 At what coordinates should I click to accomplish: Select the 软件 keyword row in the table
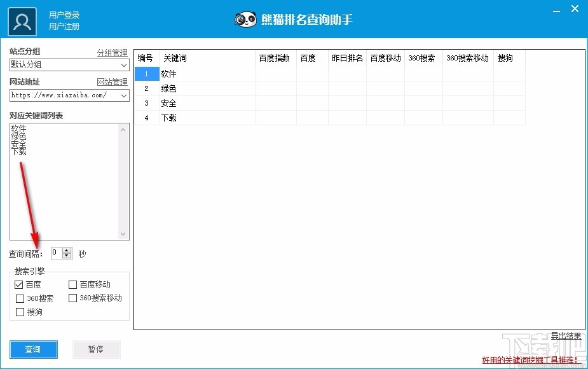coord(171,74)
